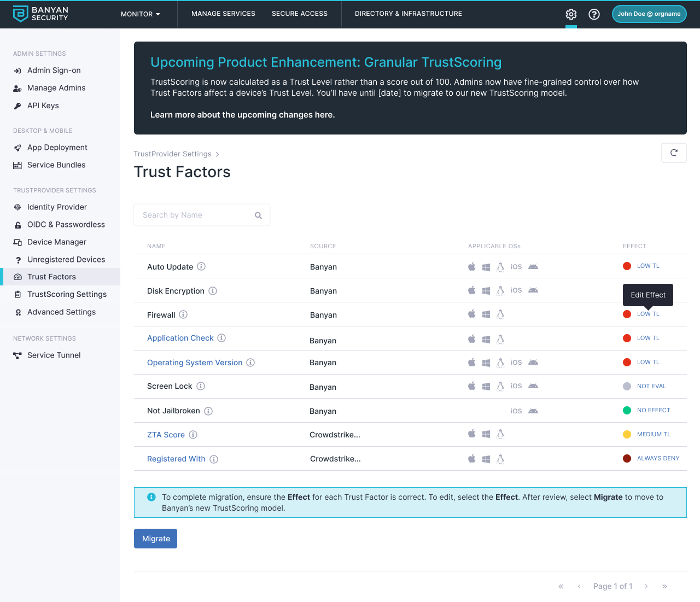Click the yellow Medium TL effect dot

point(627,434)
